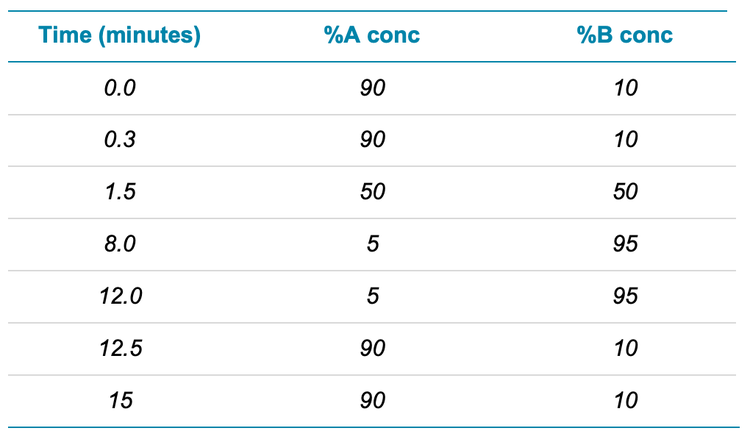750x442 pixels.
Task: Click the Time (minutes) column header
Action: coord(120,36)
